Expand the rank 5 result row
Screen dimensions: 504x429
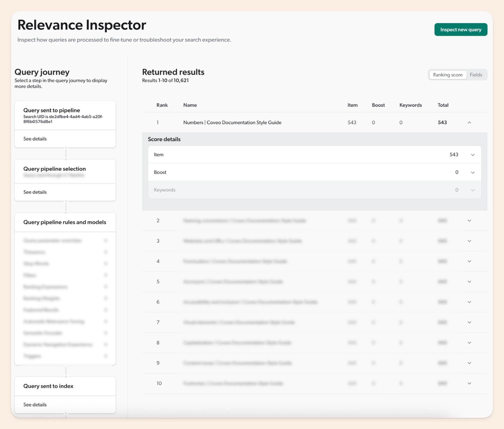tap(469, 282)
